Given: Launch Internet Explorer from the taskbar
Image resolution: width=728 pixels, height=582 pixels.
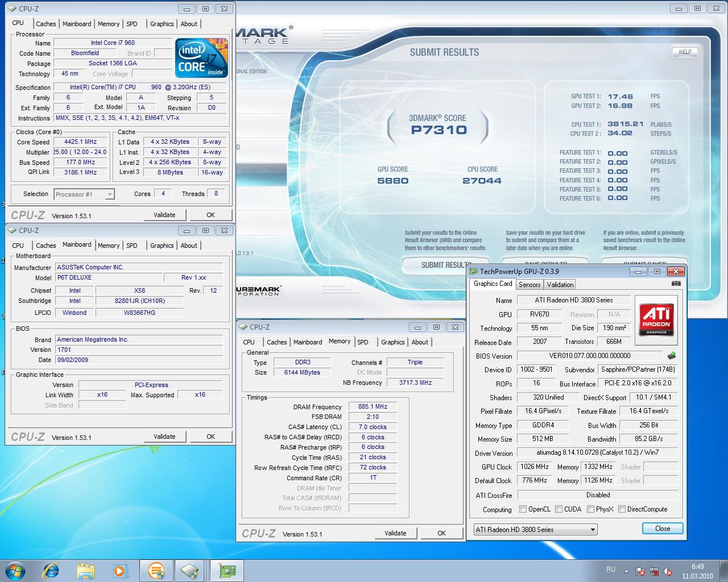Looking at the screenshot, I should click(51, 570).
